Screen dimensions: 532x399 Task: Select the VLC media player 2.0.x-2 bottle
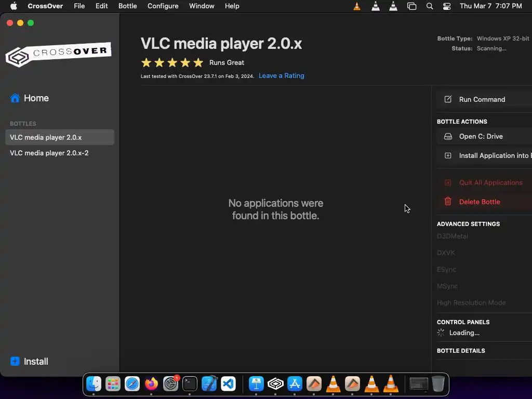pos(60,153)
